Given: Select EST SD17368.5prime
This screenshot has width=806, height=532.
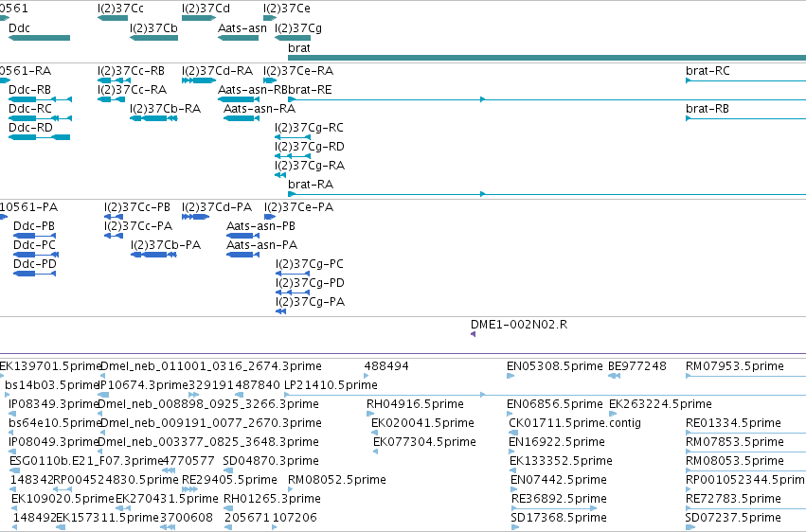Looking at the screenshot, I should coord(515,527).
